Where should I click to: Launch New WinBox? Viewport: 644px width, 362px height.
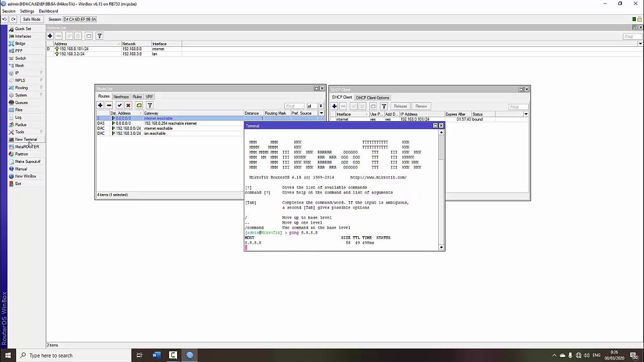coord(25,176)
